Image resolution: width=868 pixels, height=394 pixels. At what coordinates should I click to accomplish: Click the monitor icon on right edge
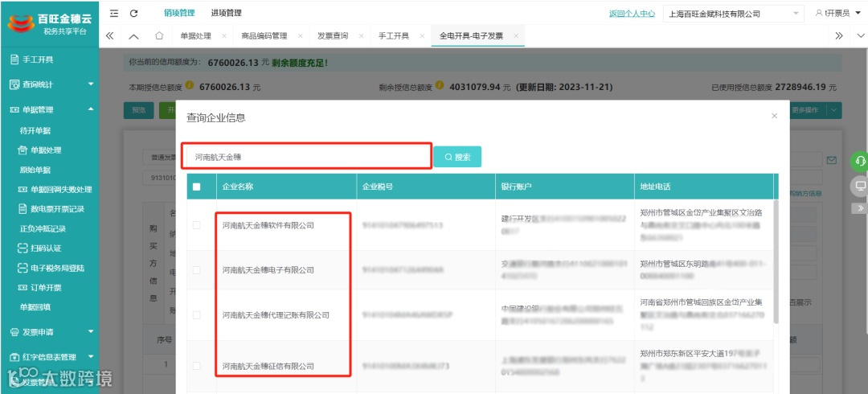tap(860, 187)
